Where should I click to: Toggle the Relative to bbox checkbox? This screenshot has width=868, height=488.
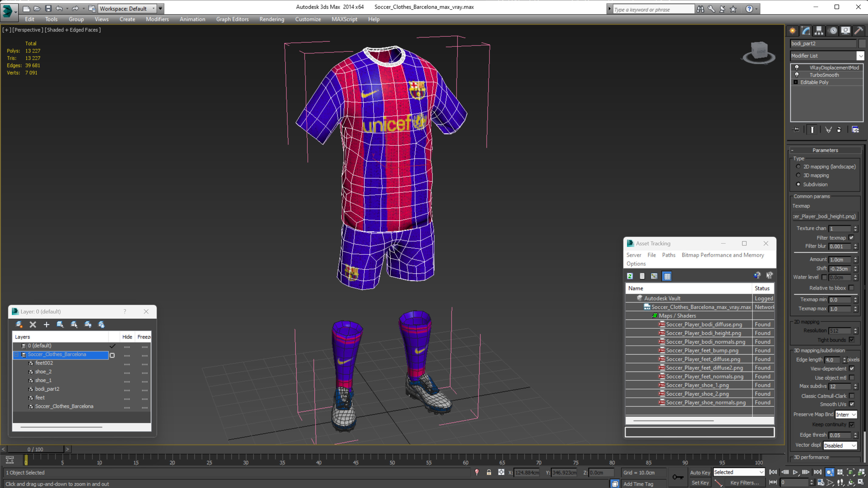[851, 288]
